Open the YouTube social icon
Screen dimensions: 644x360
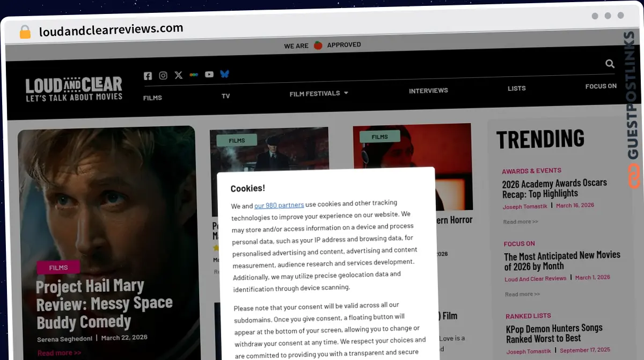pyautogui.click(x=209, y=74)
